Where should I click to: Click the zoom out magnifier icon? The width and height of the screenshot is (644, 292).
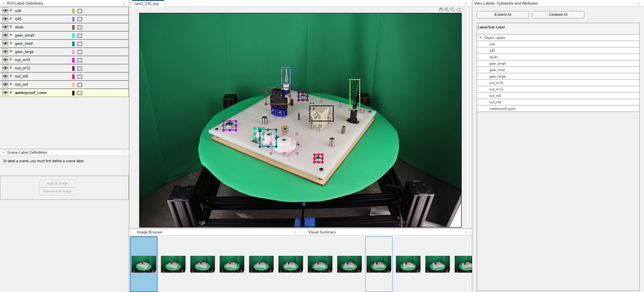tap(453, 10)
